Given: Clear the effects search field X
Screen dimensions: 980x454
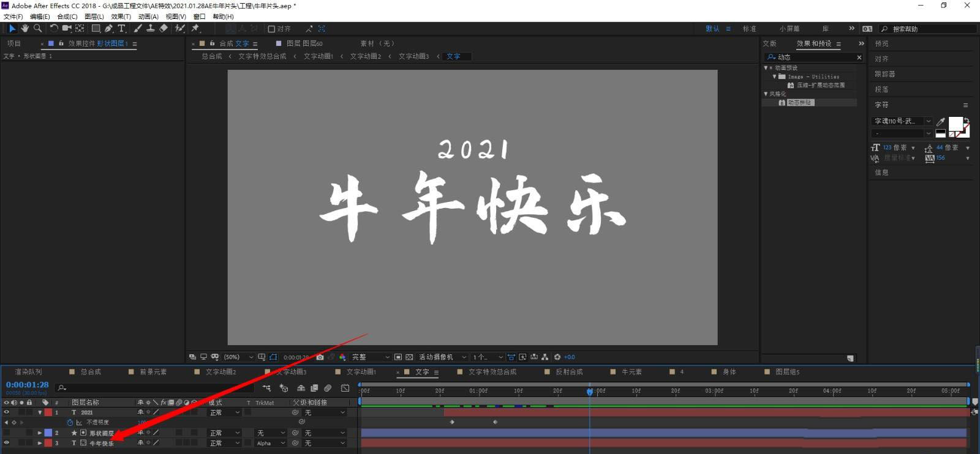Looking at the screenshot, I should pos(859,57).
